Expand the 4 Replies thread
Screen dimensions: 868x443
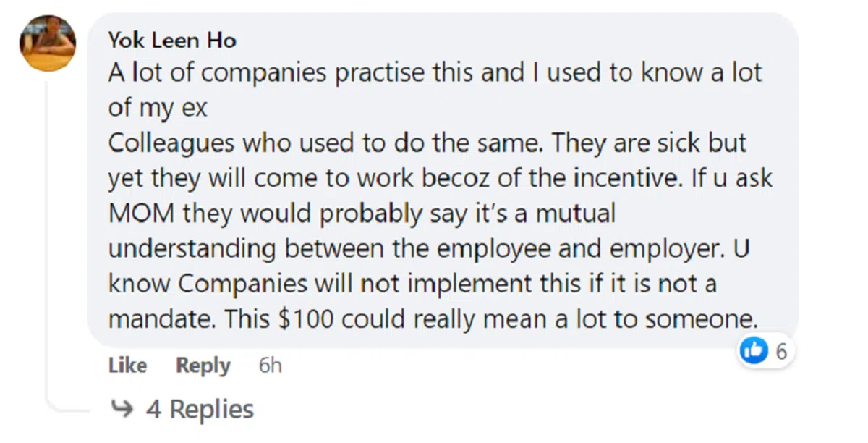(200, 409)
